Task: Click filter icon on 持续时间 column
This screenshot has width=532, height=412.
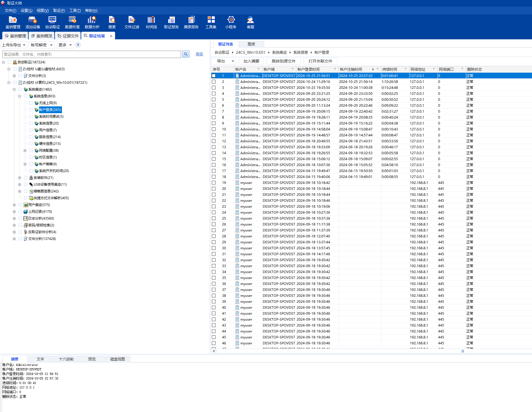Action: [x=406, y=69]
